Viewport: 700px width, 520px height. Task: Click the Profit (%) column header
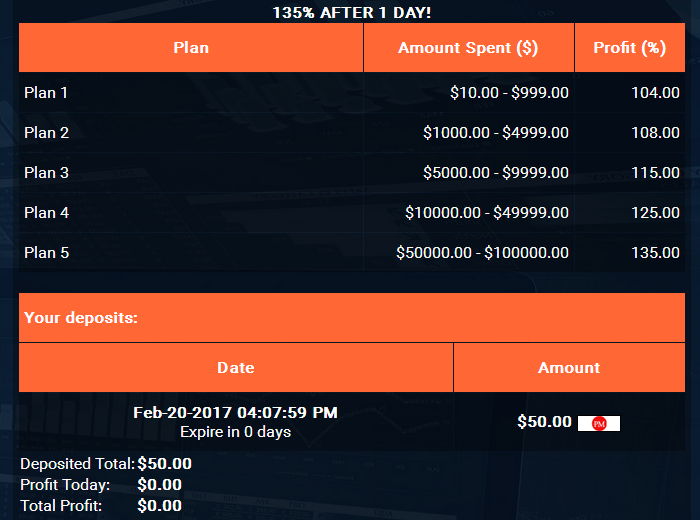[629, 47]
